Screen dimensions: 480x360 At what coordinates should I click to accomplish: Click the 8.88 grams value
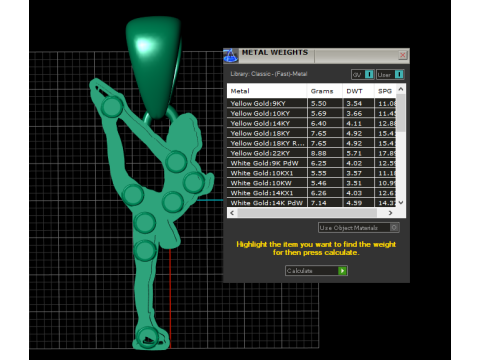coord(319,153)
